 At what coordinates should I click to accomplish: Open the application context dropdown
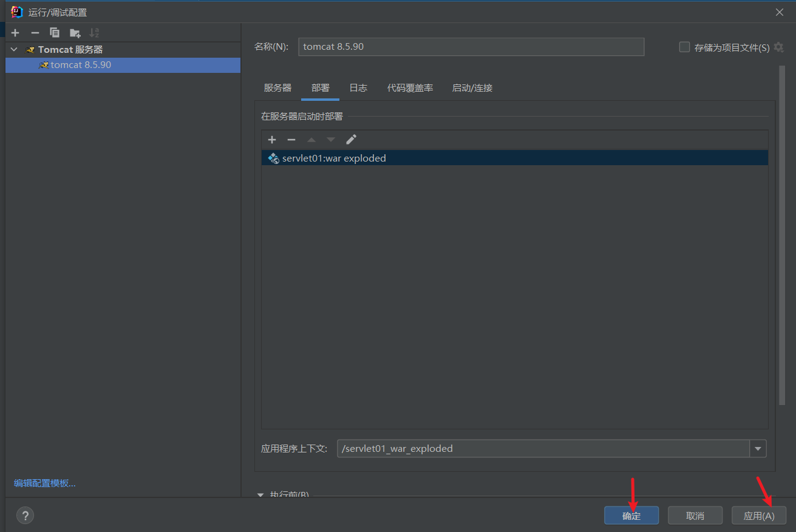pos(758,449)
